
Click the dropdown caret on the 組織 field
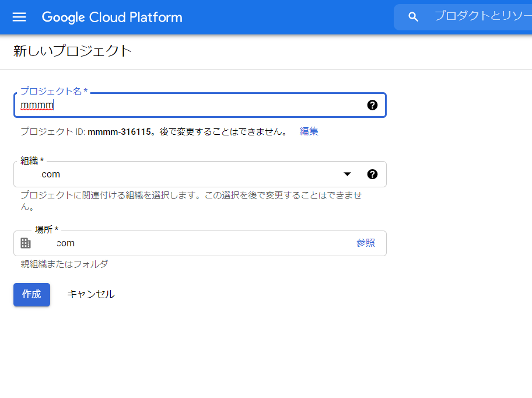[x=347, y=174]
